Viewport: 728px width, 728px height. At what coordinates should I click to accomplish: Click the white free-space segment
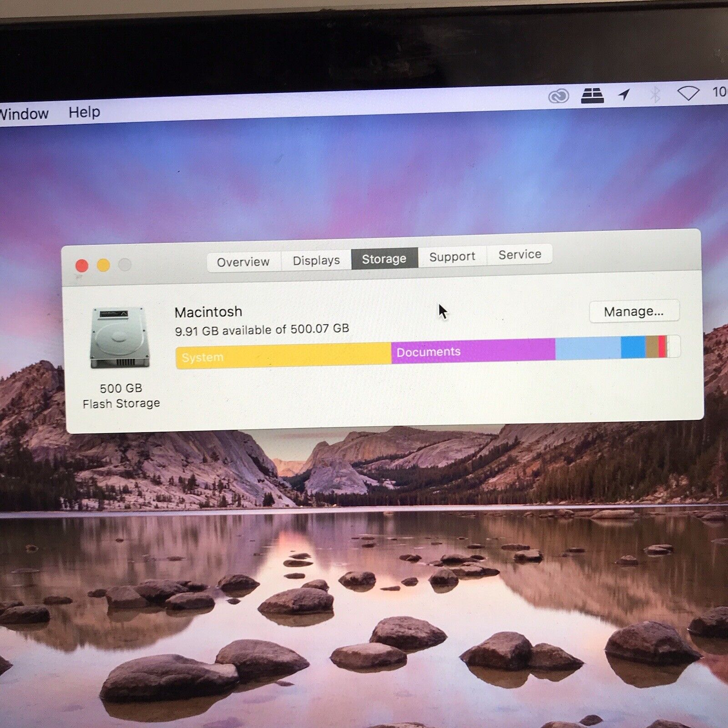coord(674,346)
